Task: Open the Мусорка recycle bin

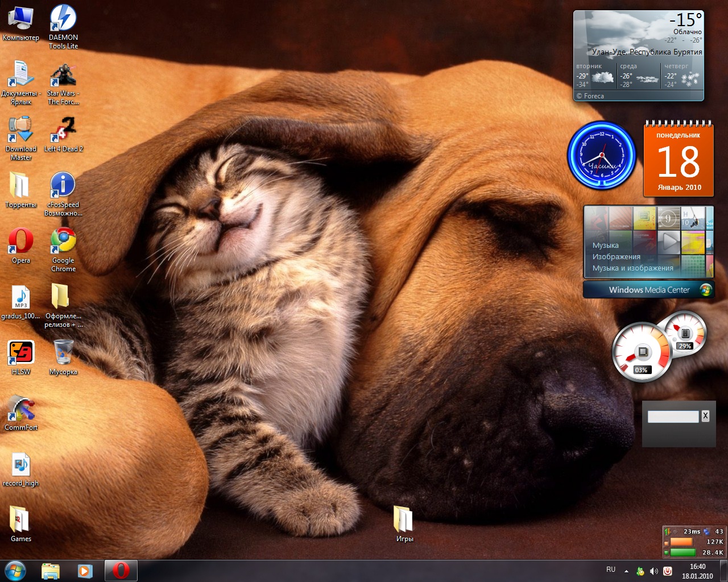Action: click(x=63, y=353)
